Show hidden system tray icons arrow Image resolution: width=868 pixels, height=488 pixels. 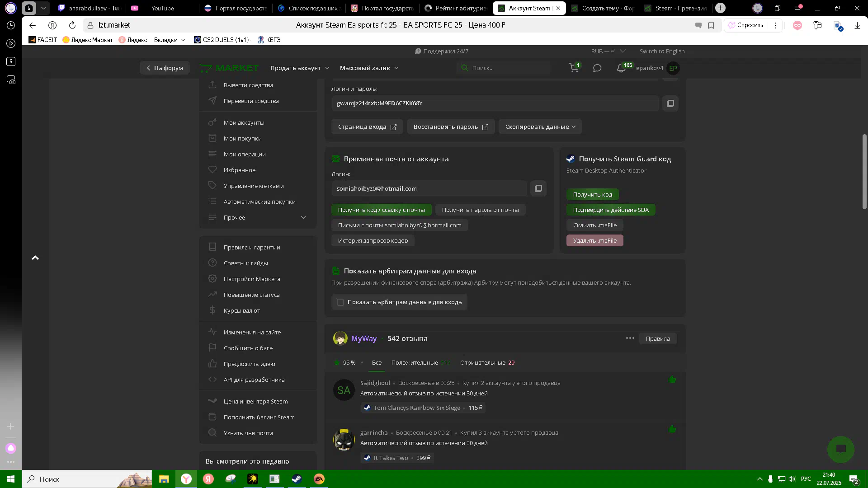coord(759,479)
